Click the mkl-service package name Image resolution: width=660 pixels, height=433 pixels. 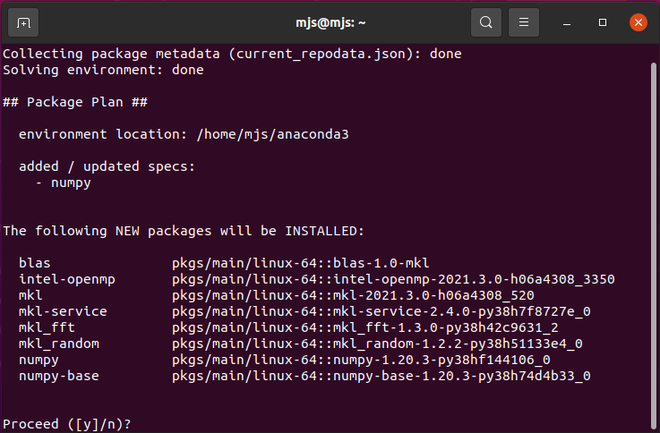[63, 311]
